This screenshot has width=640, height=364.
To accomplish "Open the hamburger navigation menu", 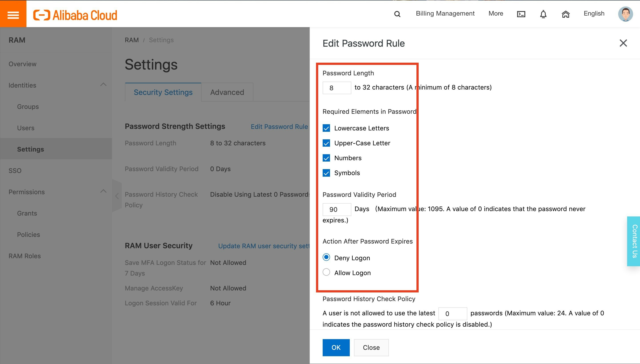I will 13,14.
